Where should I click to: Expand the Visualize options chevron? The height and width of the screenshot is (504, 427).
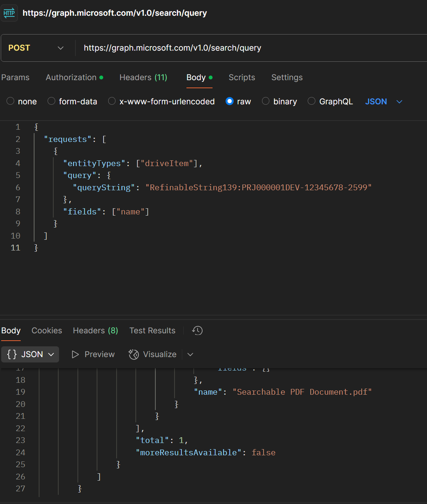pos(190,354)
